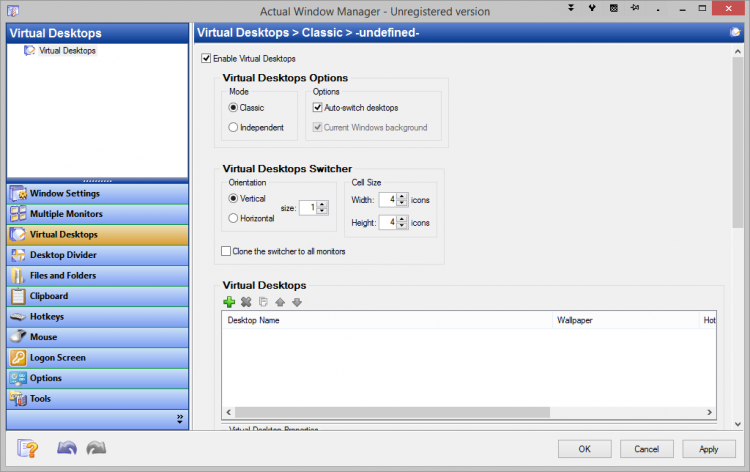Screen dimensions: 750x472
Task: Select the Vertical orientation radio button
Action: (x=233, y=198)
